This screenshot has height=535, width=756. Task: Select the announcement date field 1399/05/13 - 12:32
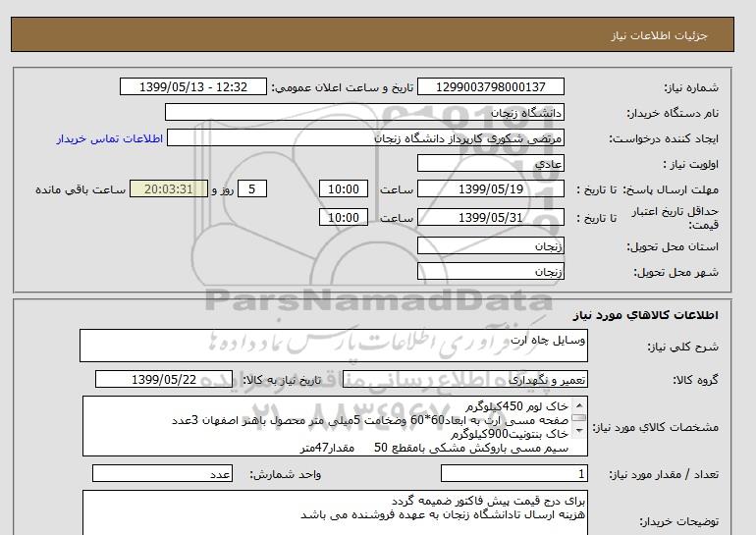tap(192, 87)
